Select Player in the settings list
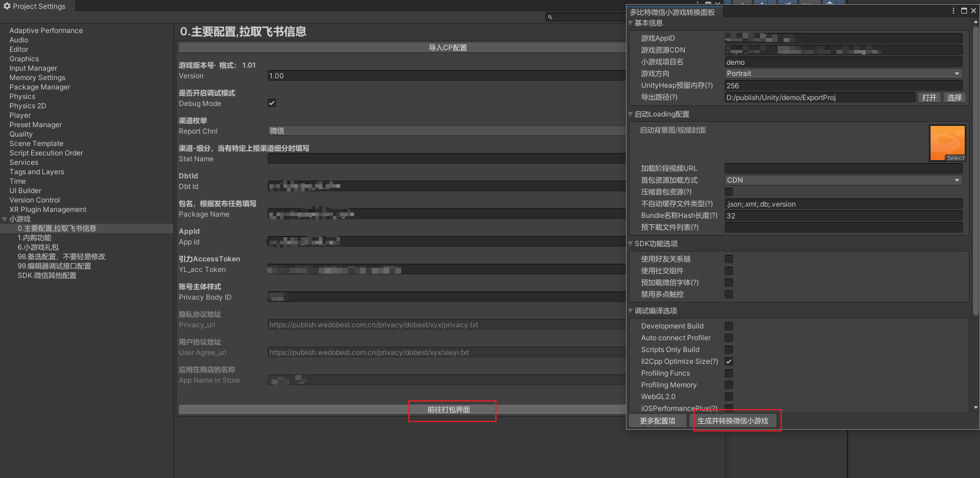The width and height of the screenshot is (980, 478). [20, 115]
